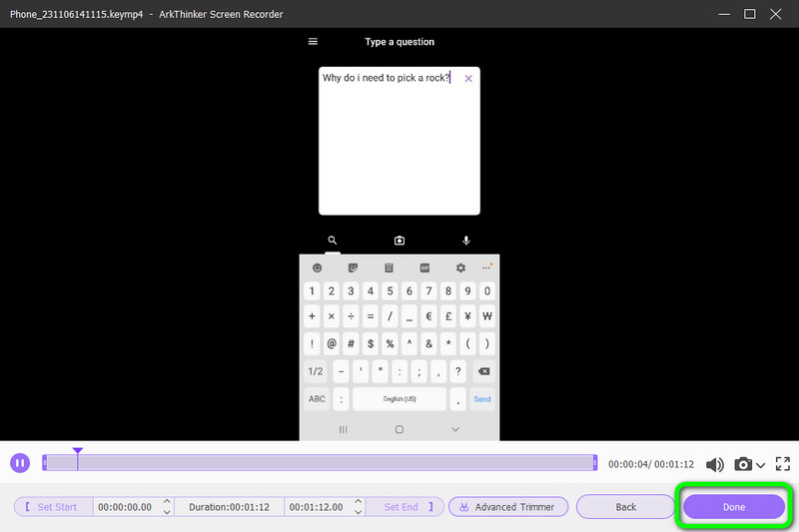The width and height of the screenshot is (799, 532).
Task: Open the emoji keyboard icon
Action: click(317, 267)
